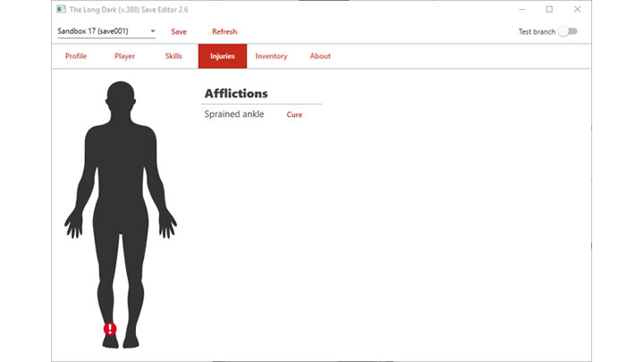Switch to the Profile tab
Screen dimensions: 644x362
tap(76, 56)
